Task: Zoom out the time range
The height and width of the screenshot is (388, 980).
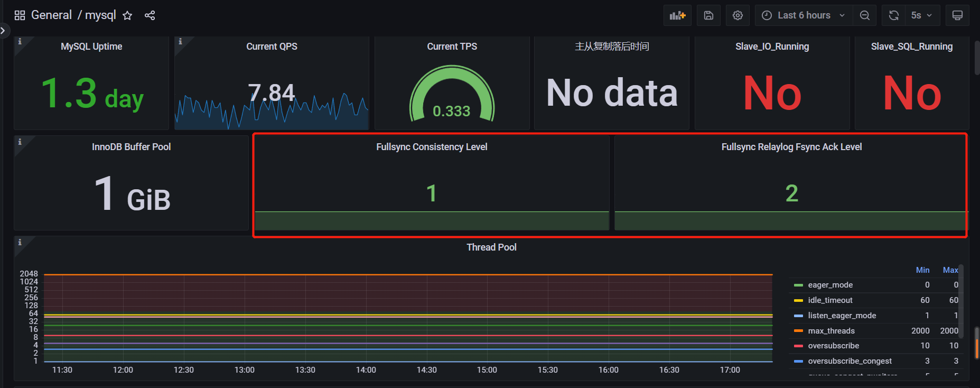Action: point(864,15)
